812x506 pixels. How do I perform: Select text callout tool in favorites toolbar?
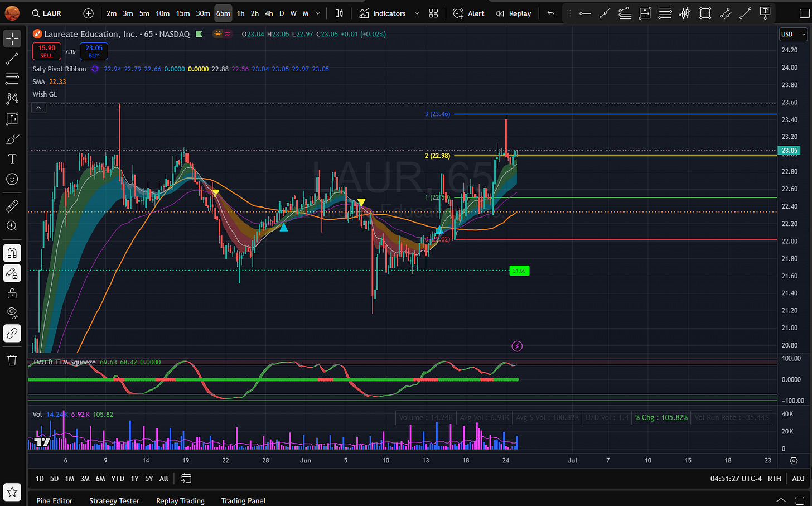pyautogui.click(x=766, y=13)
